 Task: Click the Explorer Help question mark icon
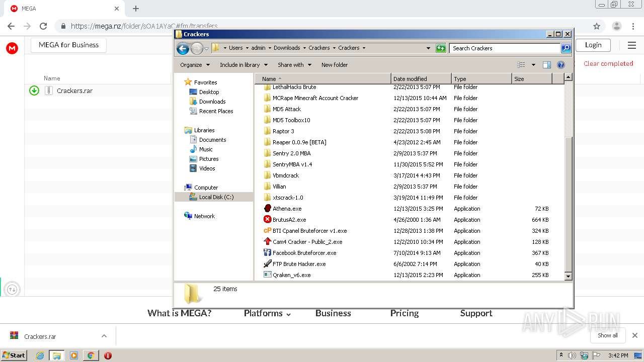click(561, 65)
